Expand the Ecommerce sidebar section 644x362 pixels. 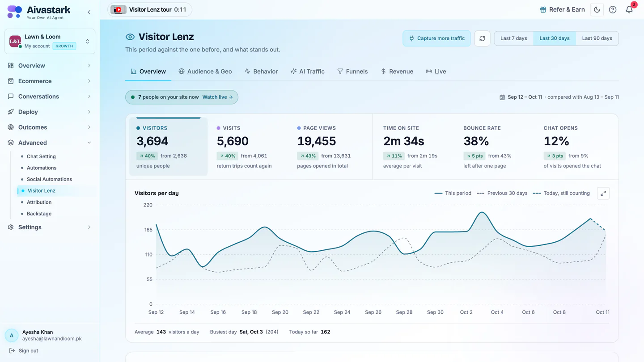click(x=50, y=81)
